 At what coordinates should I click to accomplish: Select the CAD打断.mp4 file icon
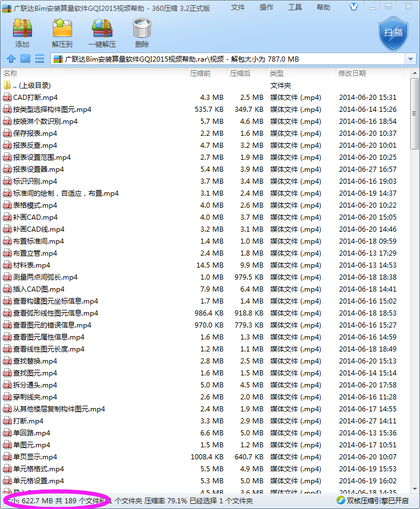7,98
